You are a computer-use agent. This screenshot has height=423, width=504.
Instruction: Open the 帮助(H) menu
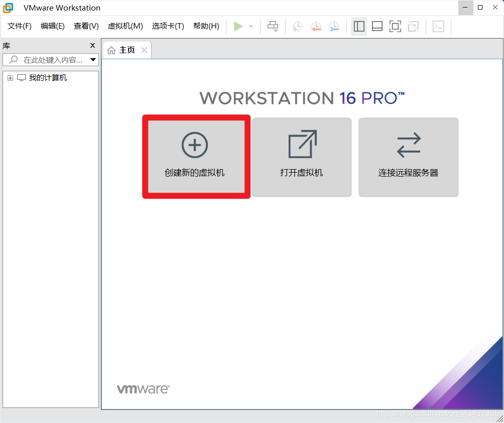pyautogui.click(x=206, y=26)
